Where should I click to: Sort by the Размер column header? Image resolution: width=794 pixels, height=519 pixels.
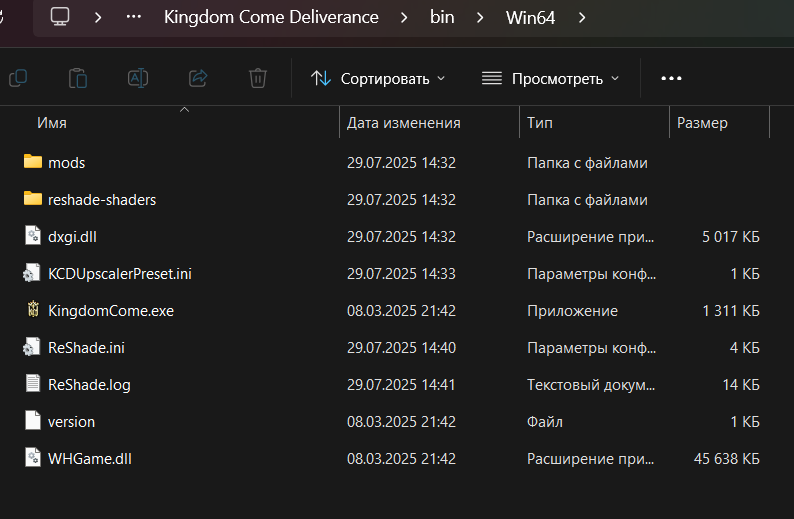pyautogui.click(x=702, y=123)
